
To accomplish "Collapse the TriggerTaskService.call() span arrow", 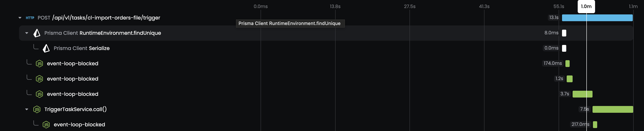I will point(27,109).
